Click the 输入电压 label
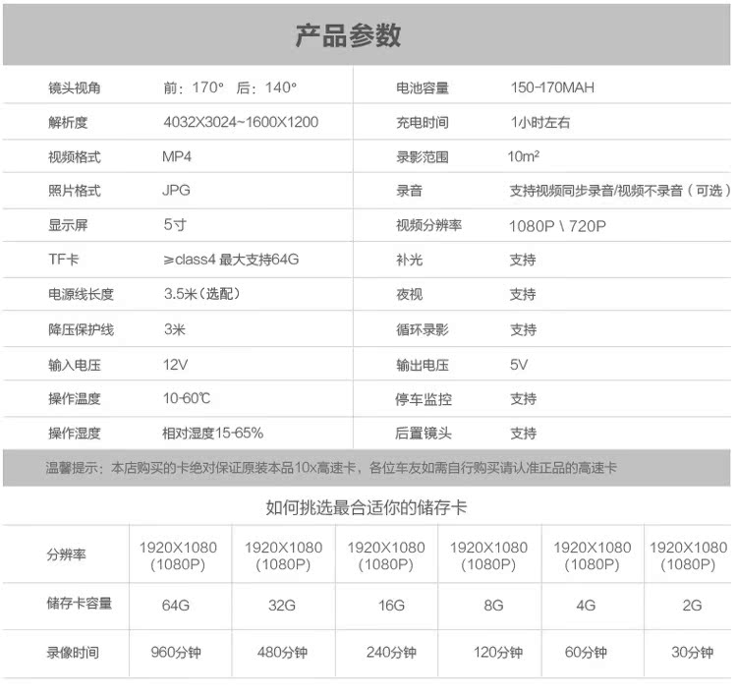737x700 pixels. (75, 366)
